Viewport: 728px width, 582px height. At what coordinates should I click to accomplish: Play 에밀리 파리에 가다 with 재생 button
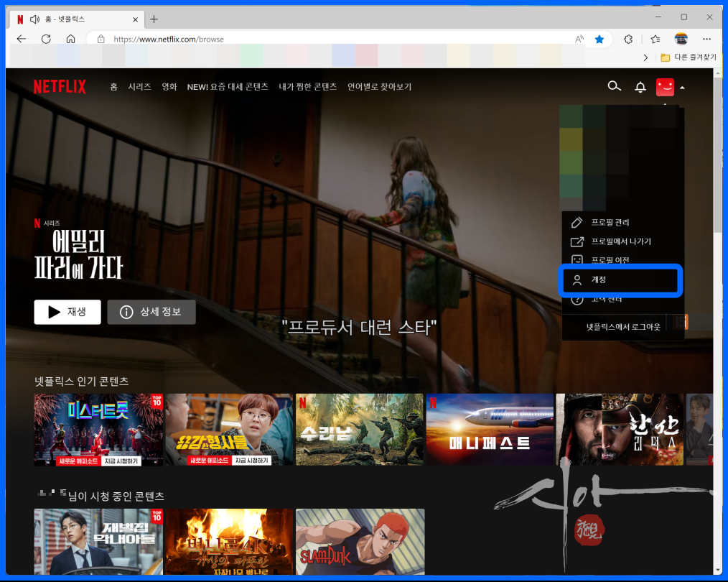(67, 312)
